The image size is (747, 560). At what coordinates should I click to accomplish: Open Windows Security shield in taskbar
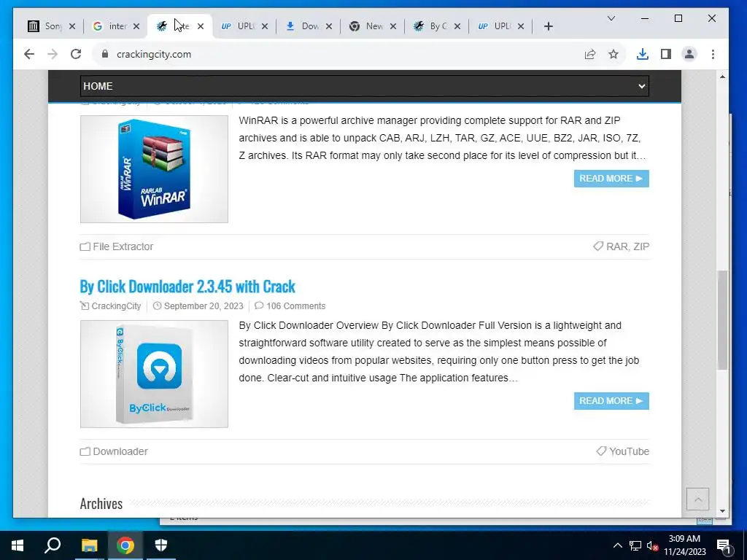tap(161, 545)
